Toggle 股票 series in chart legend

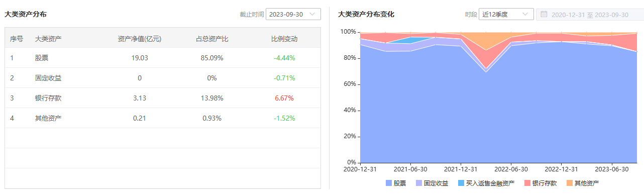pyautogui.click(x=396, y=183)
